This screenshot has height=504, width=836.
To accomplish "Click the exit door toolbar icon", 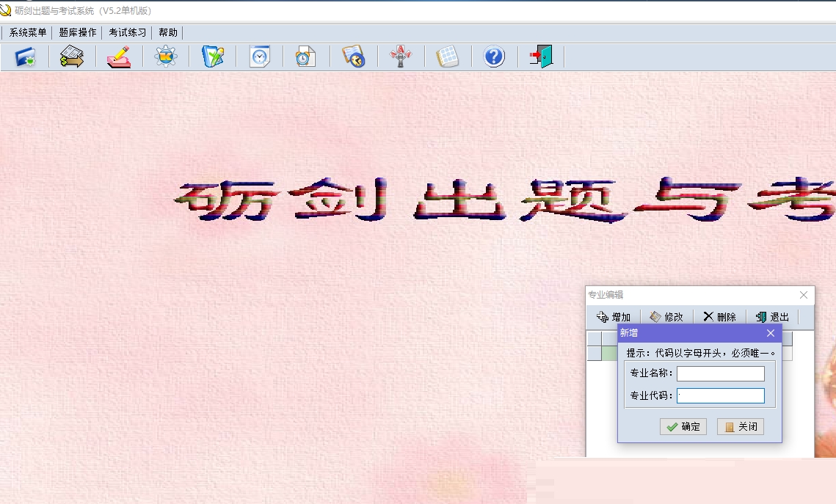I will [x=541, y=56].
